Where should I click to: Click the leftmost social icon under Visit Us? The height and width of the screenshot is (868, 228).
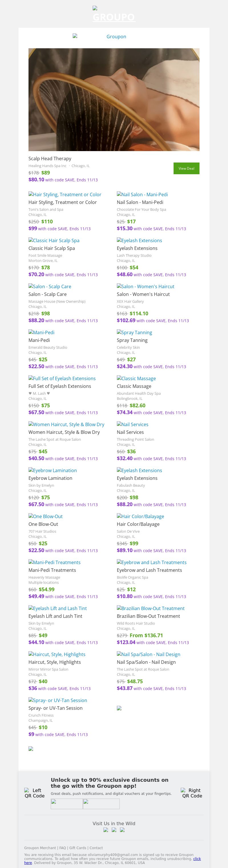106,830
